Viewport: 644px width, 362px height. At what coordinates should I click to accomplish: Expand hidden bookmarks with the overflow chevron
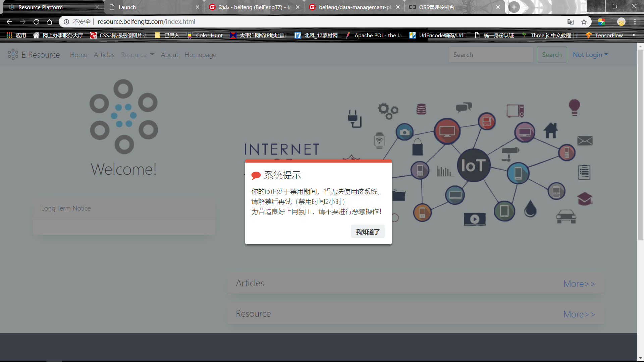(634, 35)
